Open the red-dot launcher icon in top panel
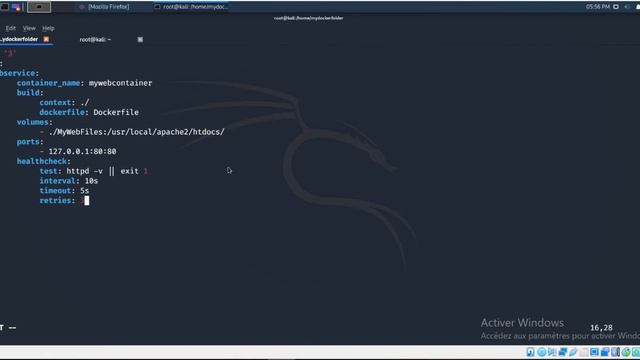This screenshot has height=360, width=640. tap(16, 7)
